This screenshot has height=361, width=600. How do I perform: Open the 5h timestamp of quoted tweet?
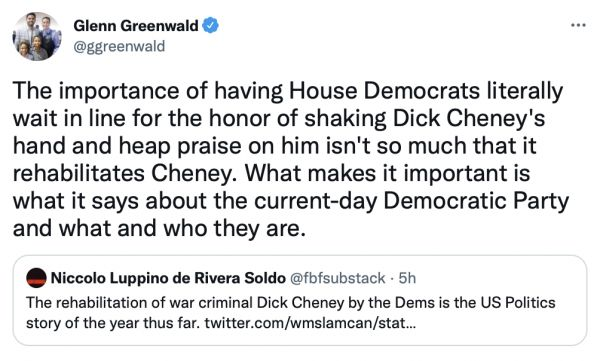pos(407,278)
